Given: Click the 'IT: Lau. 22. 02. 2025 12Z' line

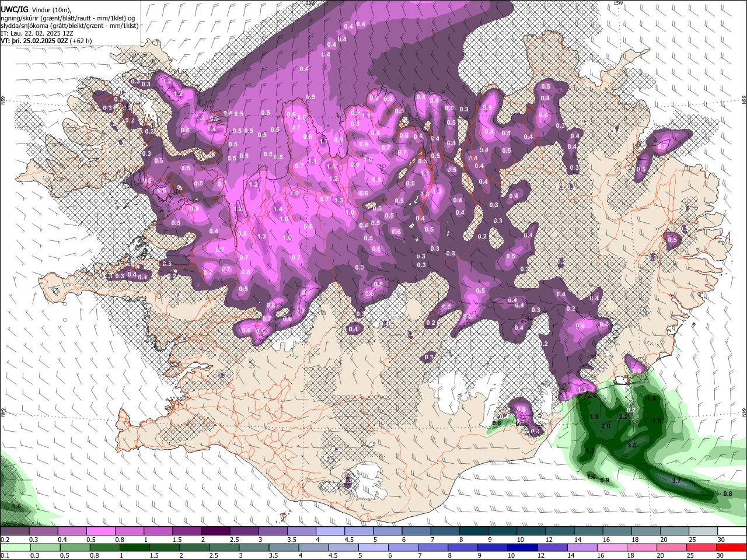Looking at the screenshot, I should coord(37,34).
